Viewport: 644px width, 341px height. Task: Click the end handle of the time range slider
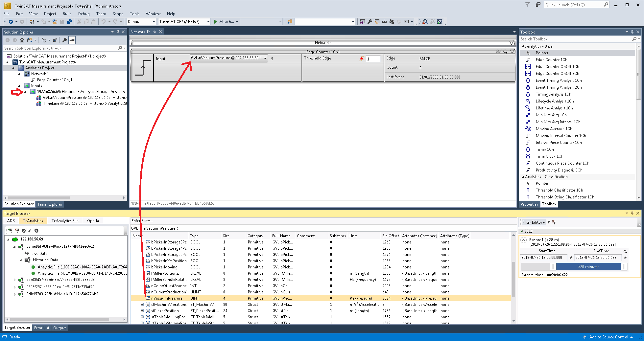click(624, 267)
